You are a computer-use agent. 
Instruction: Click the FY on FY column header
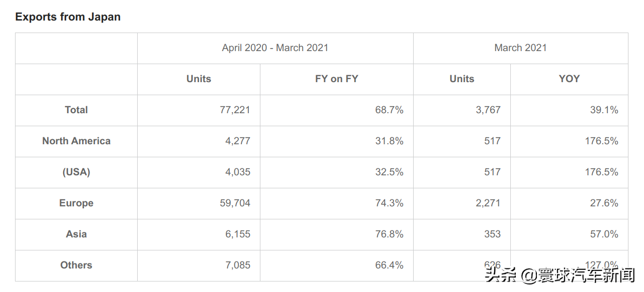(x=337, y=79)
